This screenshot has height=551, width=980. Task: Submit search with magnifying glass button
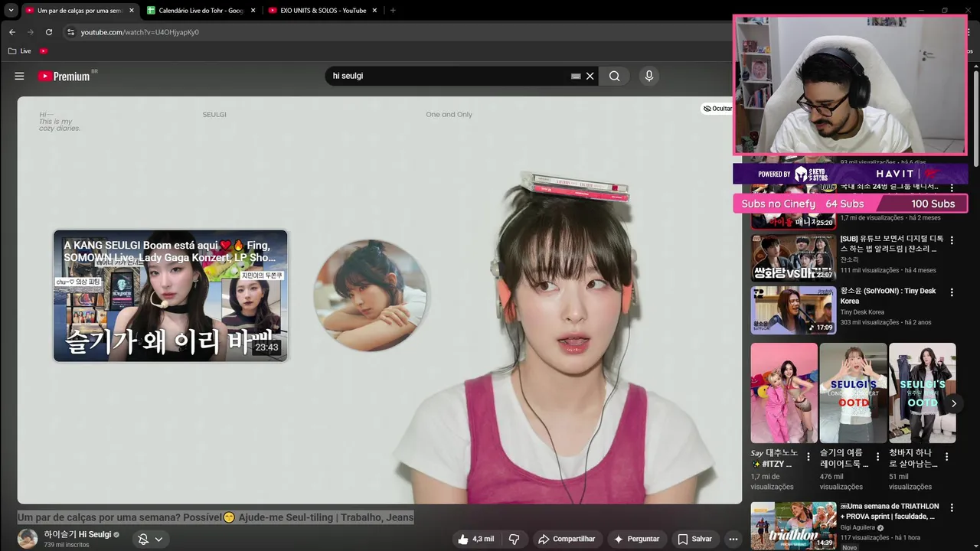tap(614, 76)
